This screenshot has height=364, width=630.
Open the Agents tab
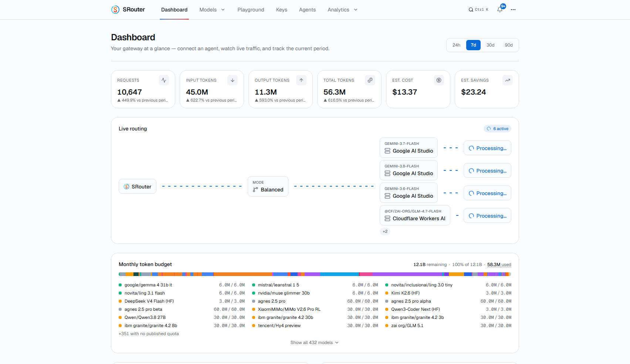tap(307, 10)
